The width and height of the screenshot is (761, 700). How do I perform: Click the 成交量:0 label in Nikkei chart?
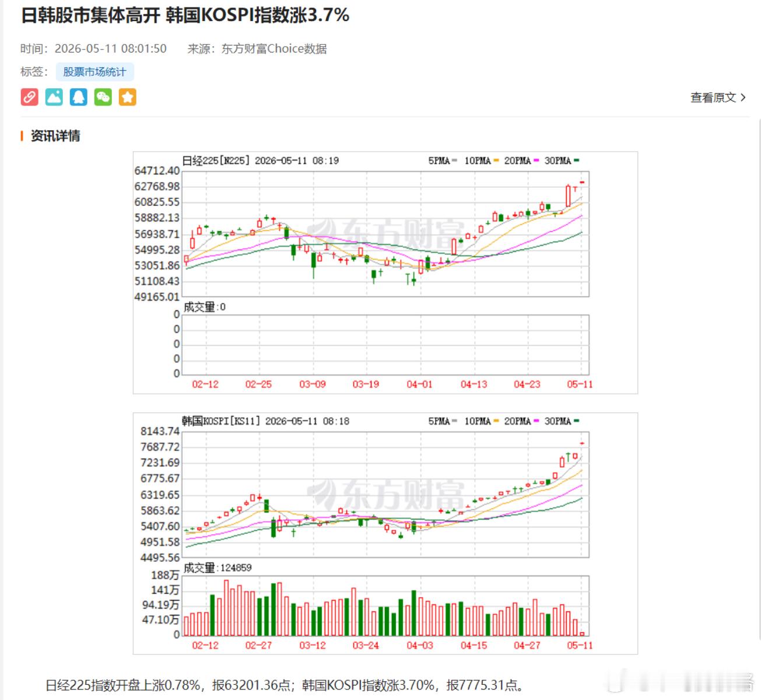coord(205,307)
